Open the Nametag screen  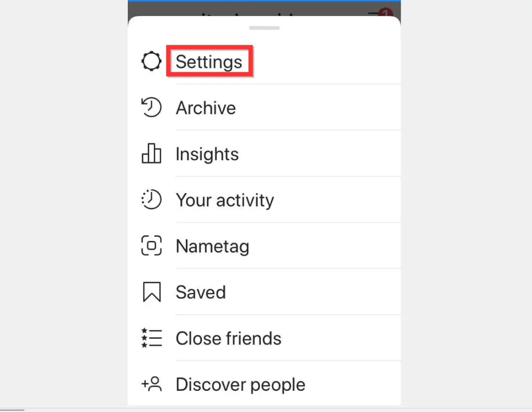pos(212,246)
